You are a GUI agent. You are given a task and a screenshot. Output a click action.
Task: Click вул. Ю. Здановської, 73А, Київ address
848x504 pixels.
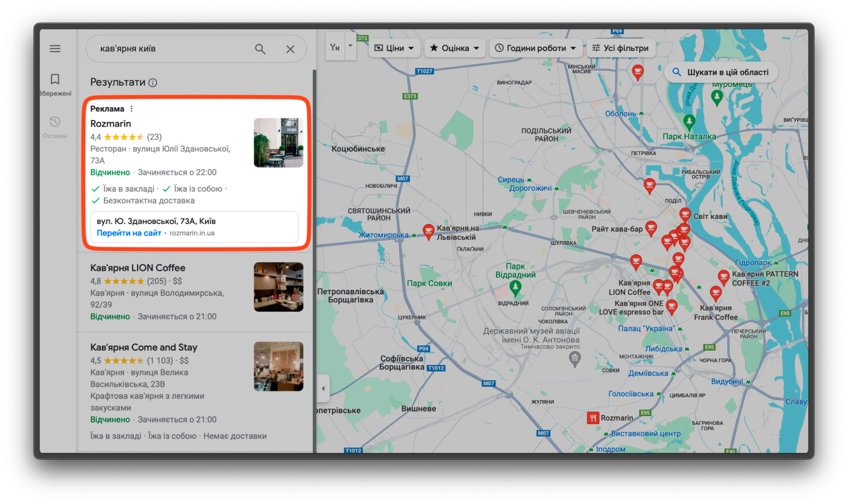point(156,221)
